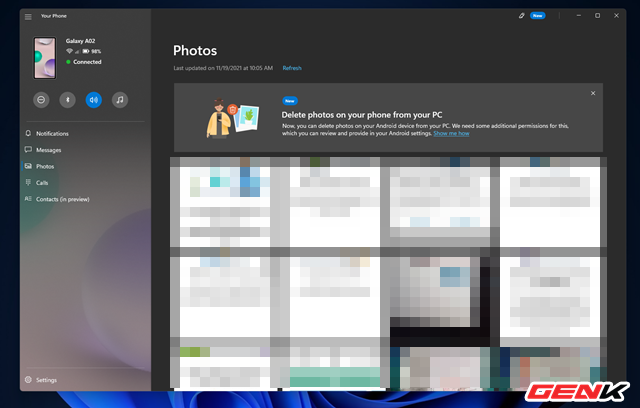Click the phone Wi-Fi status icon
The height and width of the screenshot is (408, 640).
coord(69,51)
